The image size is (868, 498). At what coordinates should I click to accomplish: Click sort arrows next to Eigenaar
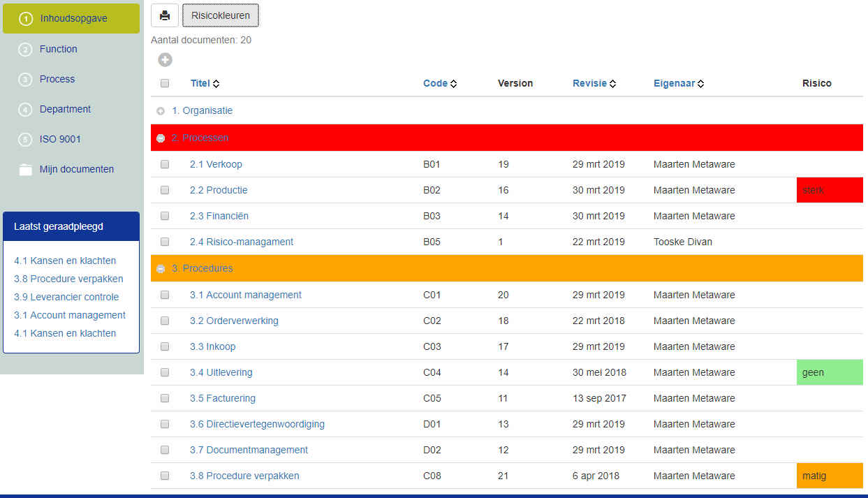point(700,84)
